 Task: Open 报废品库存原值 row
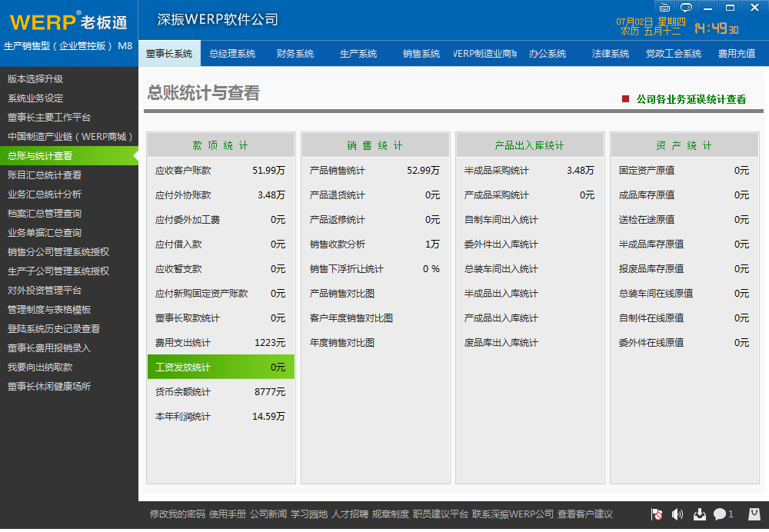pyautogui.click(x=684, y=269)
